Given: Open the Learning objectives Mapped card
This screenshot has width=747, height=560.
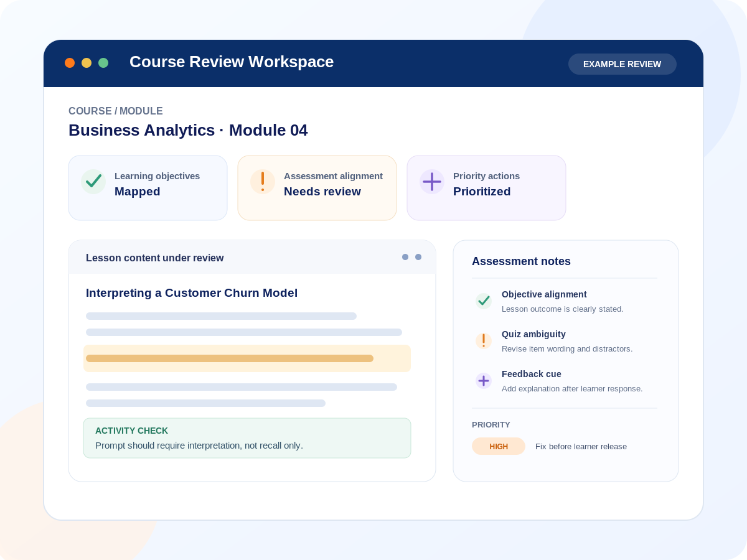Looking at the screenshot, I should pos(148,188).
